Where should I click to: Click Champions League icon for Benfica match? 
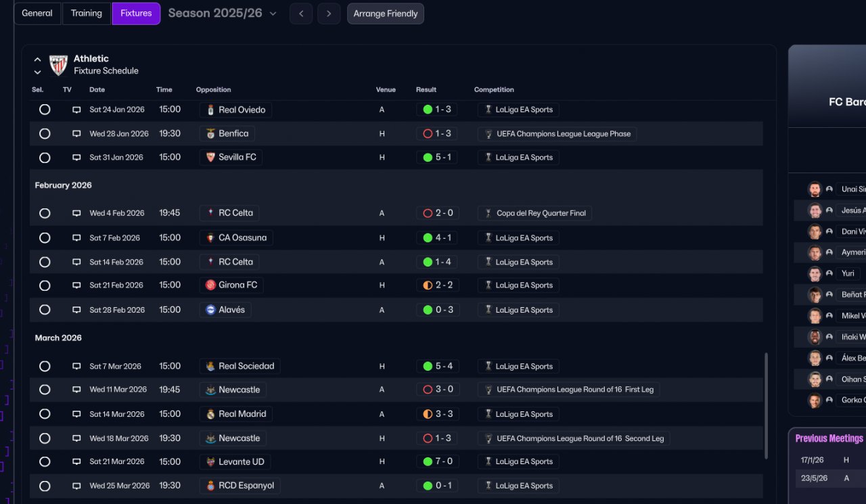488,134
